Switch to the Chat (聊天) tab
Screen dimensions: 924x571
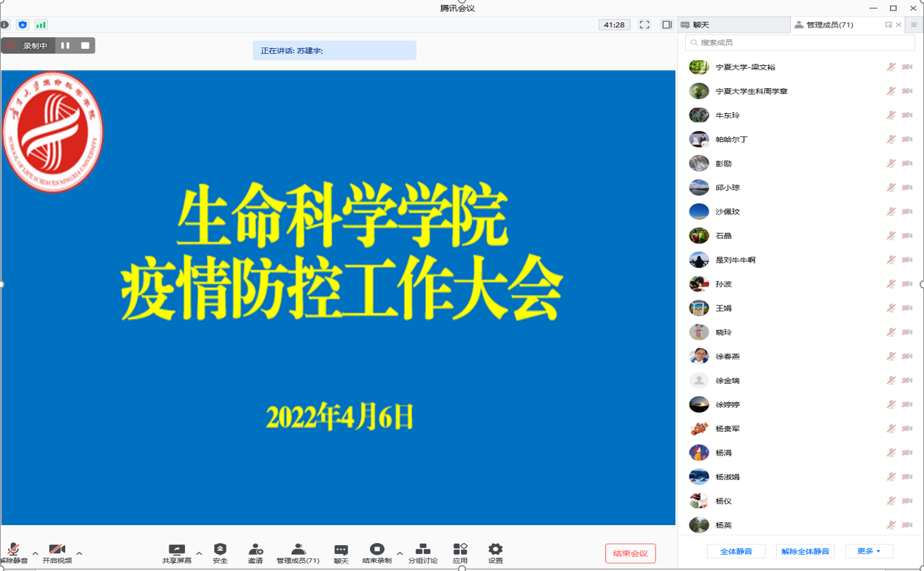(x=732, y=24)
